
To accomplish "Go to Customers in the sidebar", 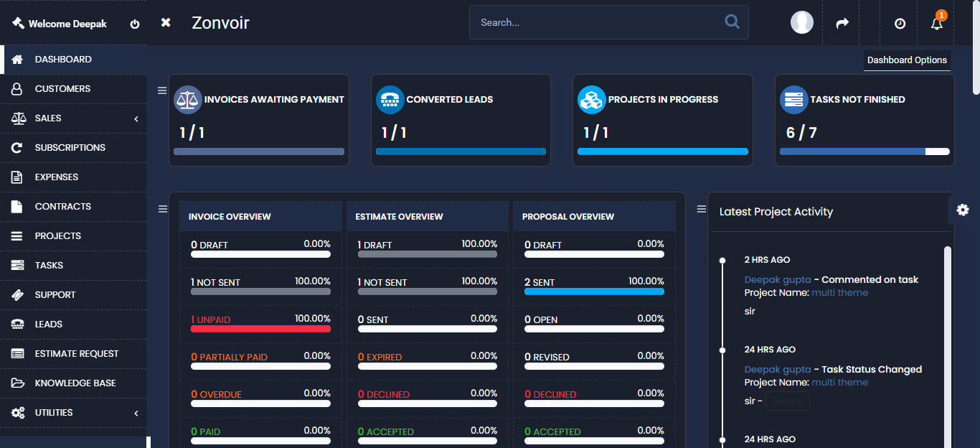I will pos(62,89).
